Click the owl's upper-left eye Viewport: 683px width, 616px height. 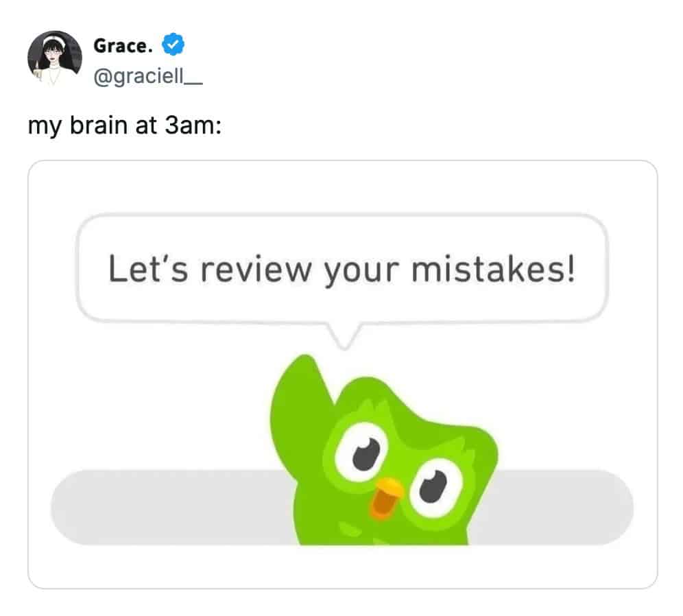tap(361, 452)
